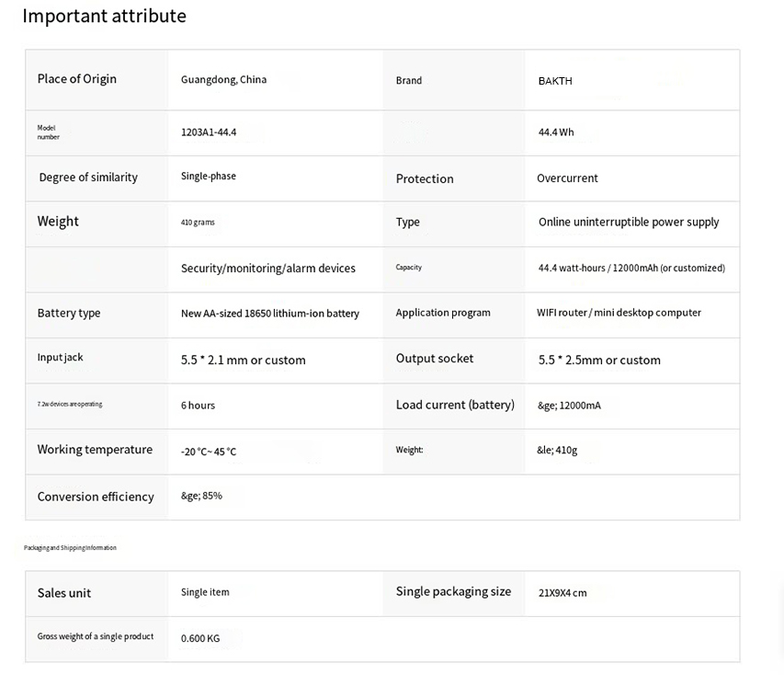
Task: Click the "Conversion efficiency" label
Action: click(x=96, y=497)
